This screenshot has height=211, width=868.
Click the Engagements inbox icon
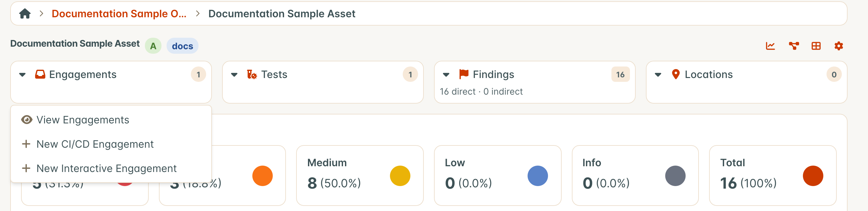point(40,74)
